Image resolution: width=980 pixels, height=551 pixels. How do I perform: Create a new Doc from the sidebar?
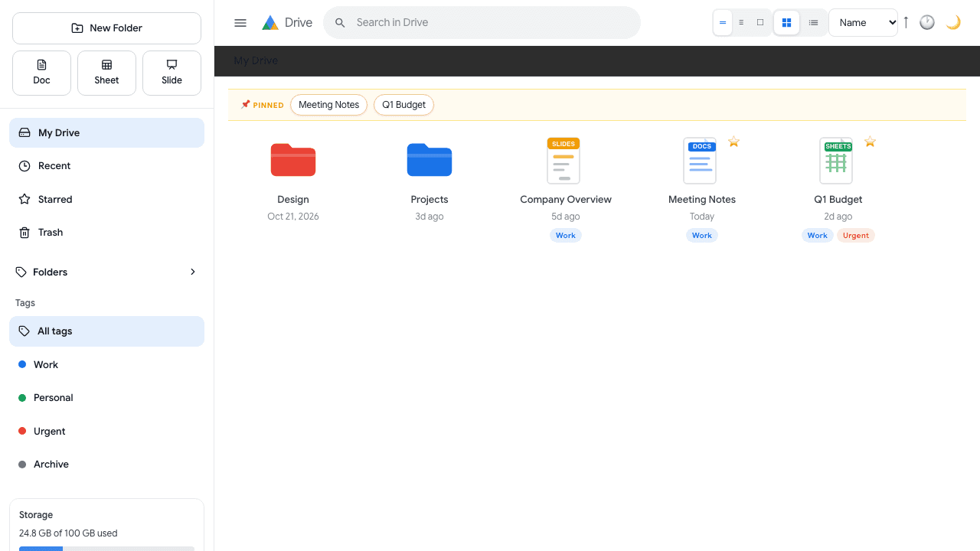pos(41,73)
